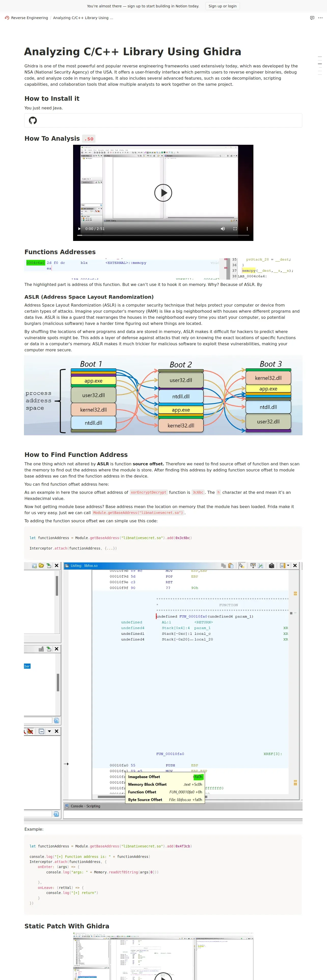Jump to last table of contents marker
Image resolution: width=327 pixels, height=980 pixels.
pyautogui.click(x=320, y=75)
